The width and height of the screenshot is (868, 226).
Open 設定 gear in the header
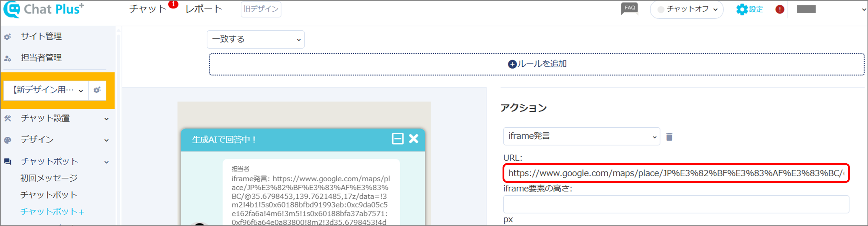749,10
